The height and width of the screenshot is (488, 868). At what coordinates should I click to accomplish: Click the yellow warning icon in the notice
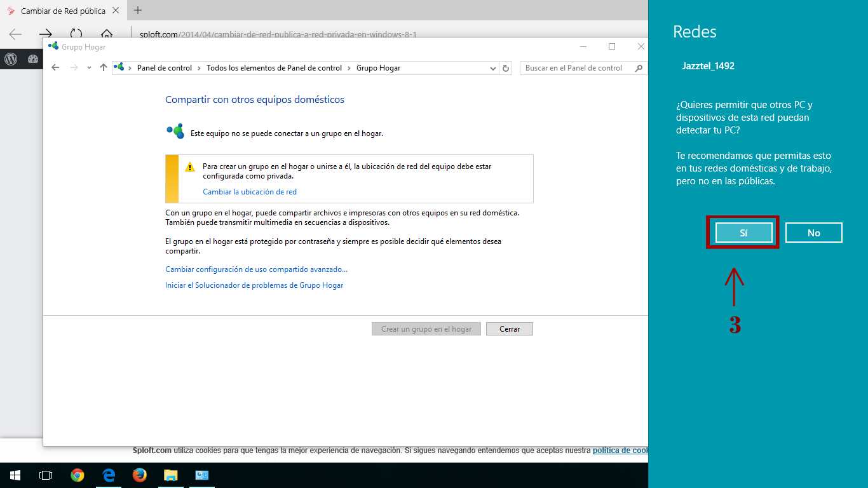tap(190, 167)
